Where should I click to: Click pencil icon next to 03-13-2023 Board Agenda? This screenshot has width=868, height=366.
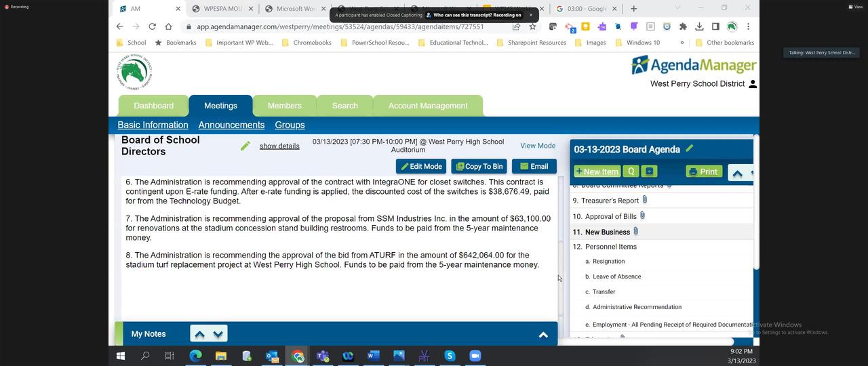pos(690,148)
